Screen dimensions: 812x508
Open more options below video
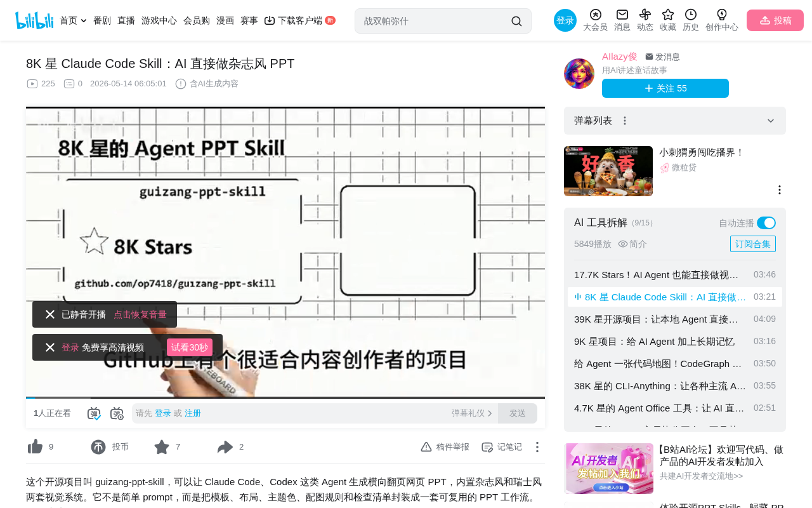pos(537,447)
